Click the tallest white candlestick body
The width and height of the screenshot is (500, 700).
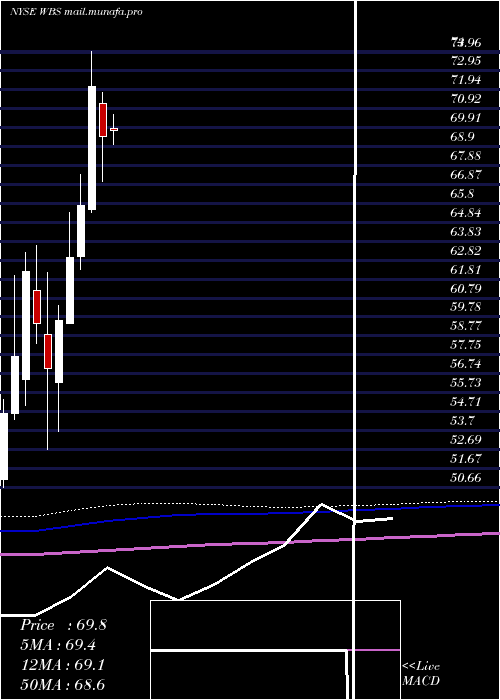click(x=92, y=148)
